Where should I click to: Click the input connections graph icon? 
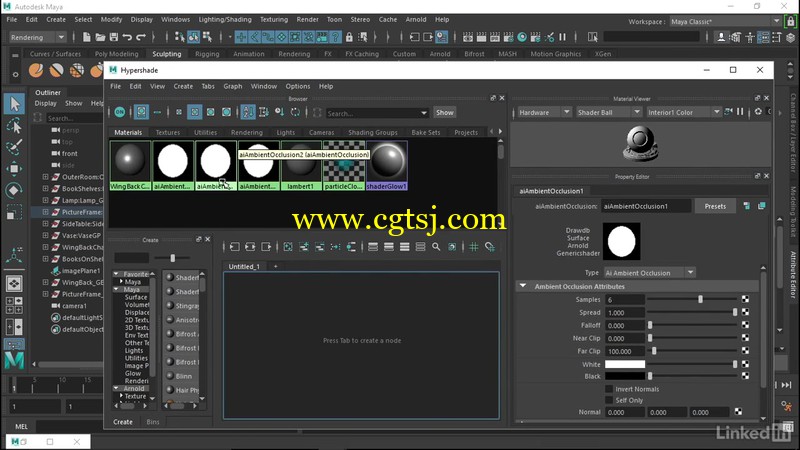click(x=234, y=247)
